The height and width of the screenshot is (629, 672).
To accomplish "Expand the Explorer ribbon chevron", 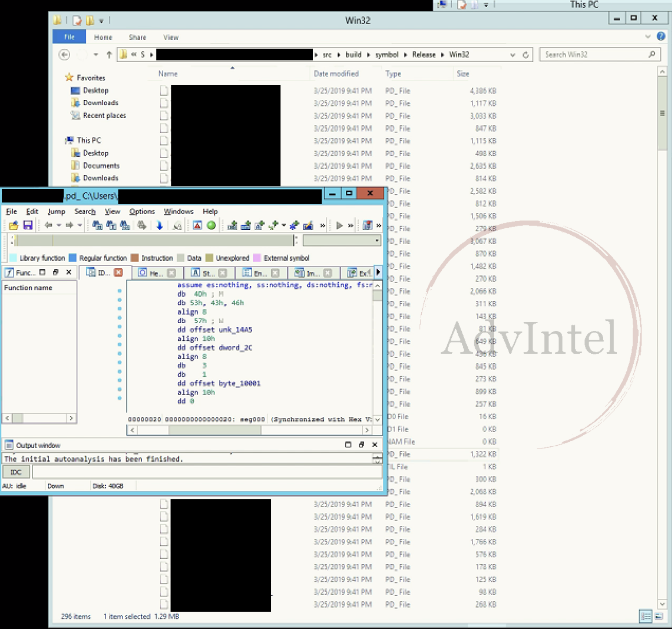I will 648,36.
